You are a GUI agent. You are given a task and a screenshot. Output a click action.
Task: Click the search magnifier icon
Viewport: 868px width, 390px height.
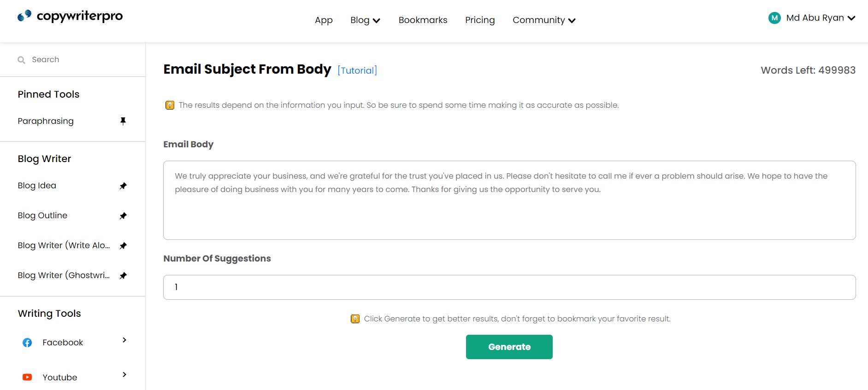tap(21, 60)
